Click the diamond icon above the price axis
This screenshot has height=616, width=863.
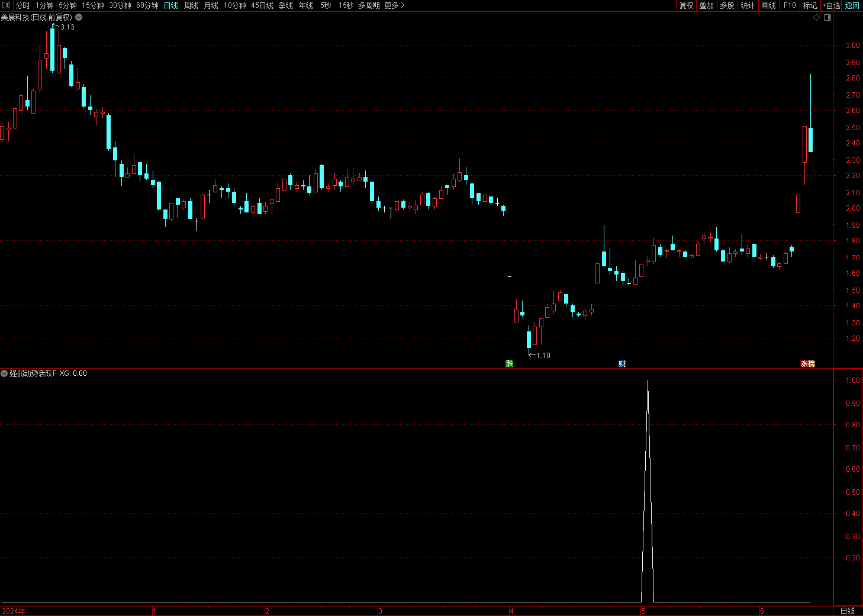tap(817, 18)
